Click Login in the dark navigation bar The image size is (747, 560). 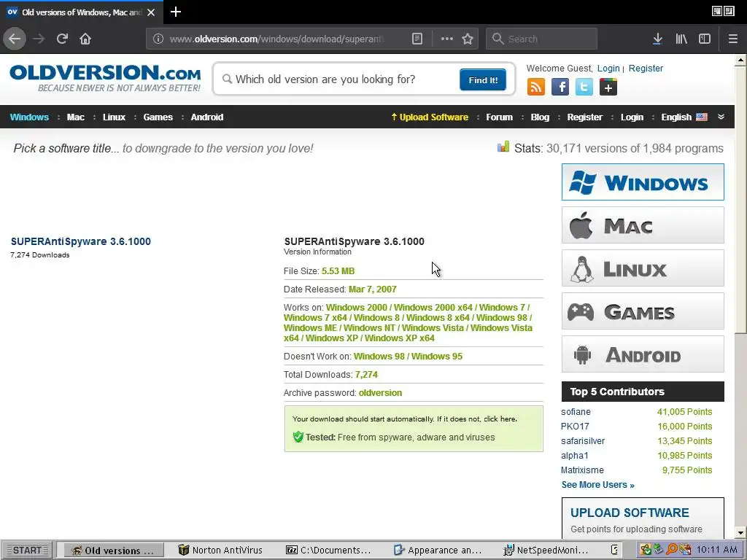pos(632,117)
